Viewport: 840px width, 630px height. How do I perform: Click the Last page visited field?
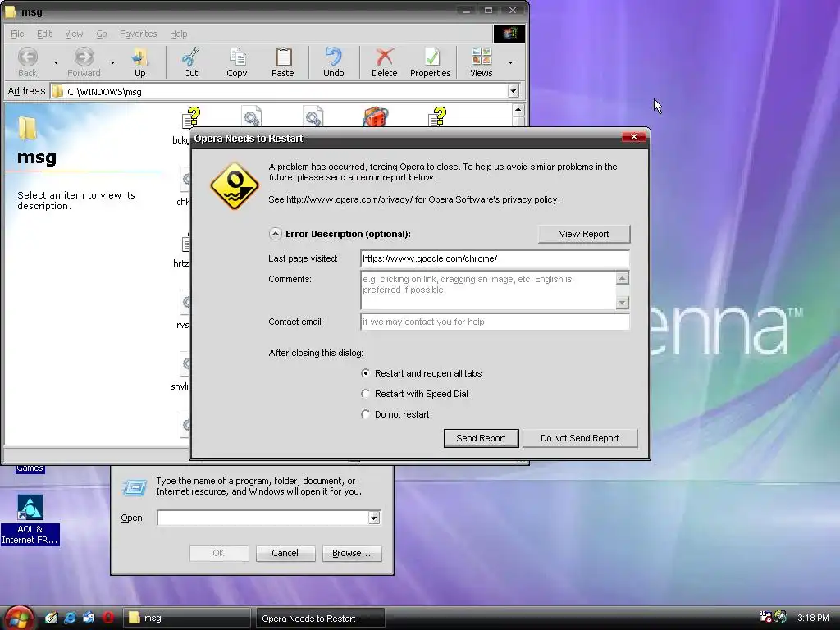(495, 258)
